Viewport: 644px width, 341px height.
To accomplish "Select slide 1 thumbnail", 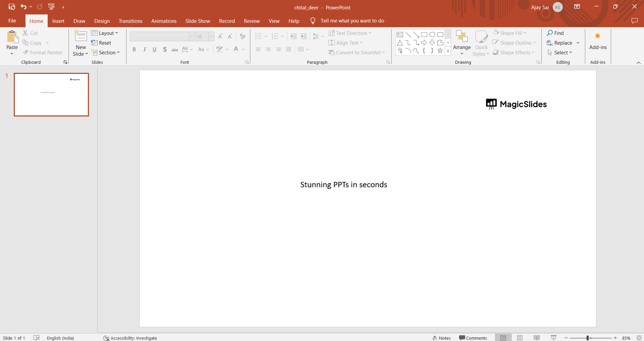I will [x=51, y=95].
